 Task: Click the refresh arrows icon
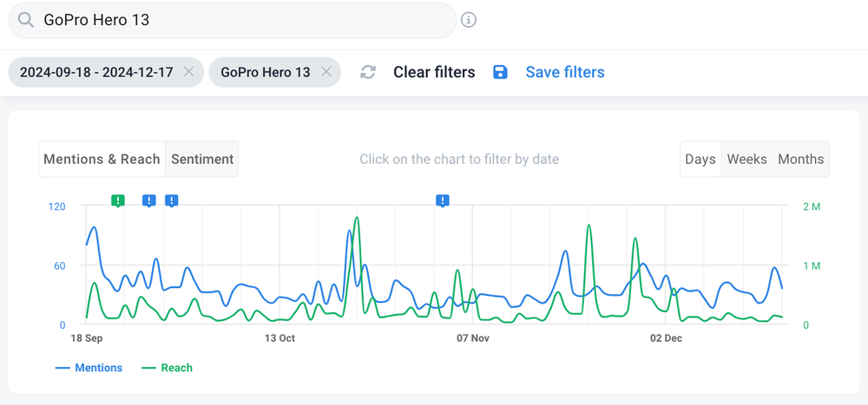368,73
